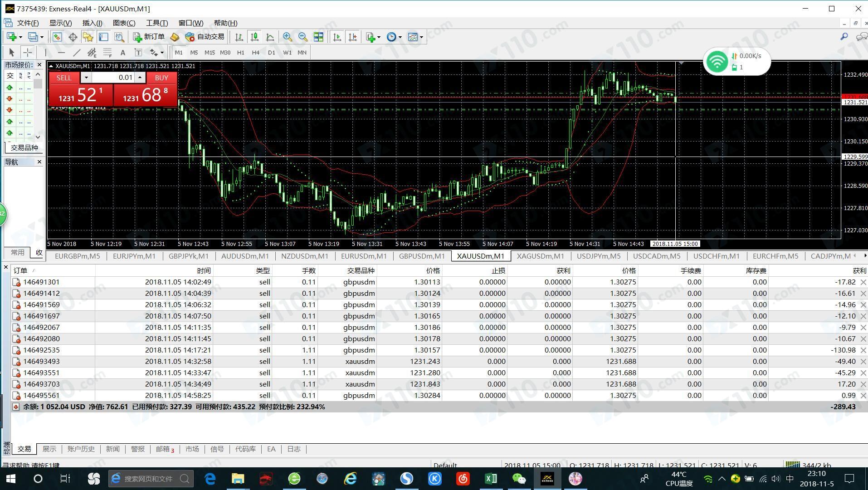868x490 pixels.
Task: Decrease lot volume with the down arrow
Action: [86, 78]
